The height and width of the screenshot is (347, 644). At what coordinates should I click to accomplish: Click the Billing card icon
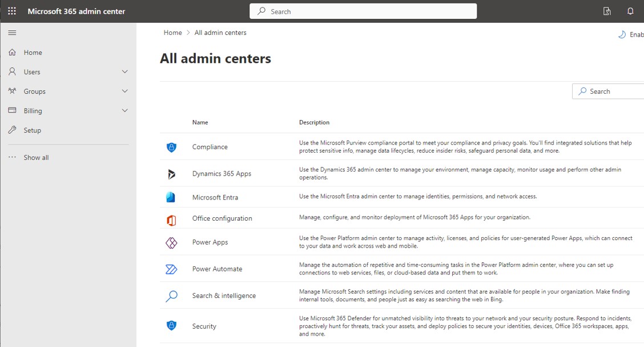pos(13,110)
